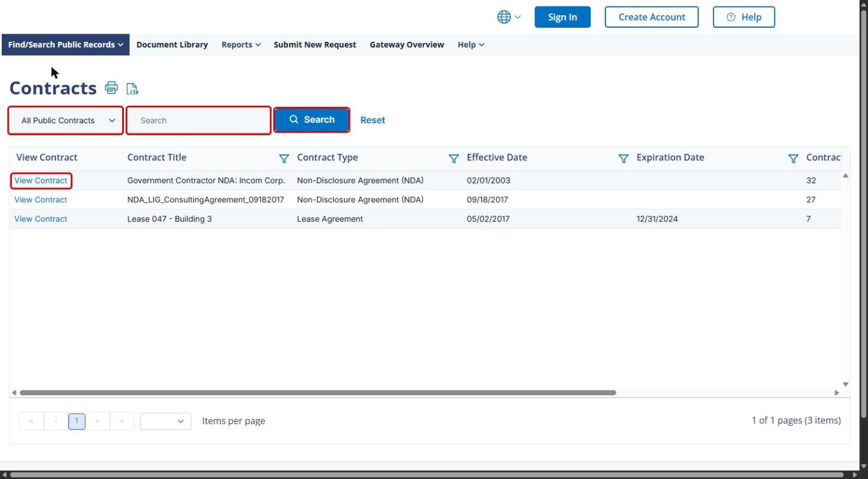Select page 1 in pagination
Image resolution: width=868 pixels, height=479 pixels.
coord(77,421)
